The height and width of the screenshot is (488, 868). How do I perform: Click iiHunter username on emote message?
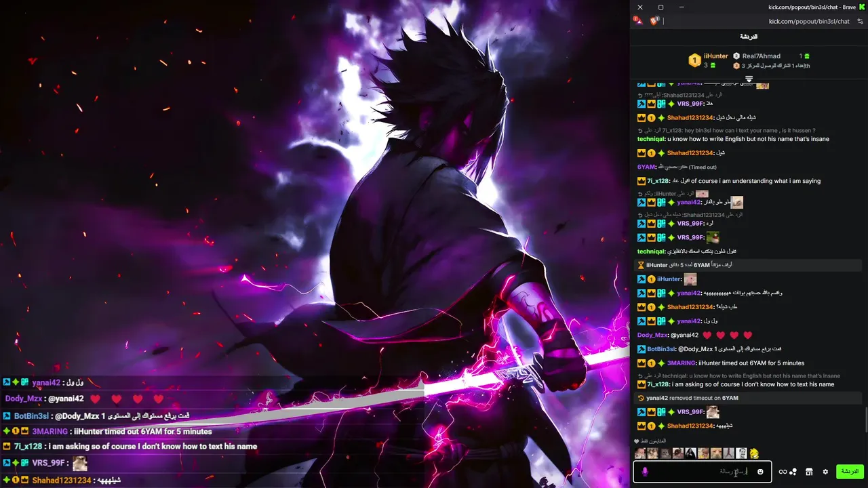[669, 279]
